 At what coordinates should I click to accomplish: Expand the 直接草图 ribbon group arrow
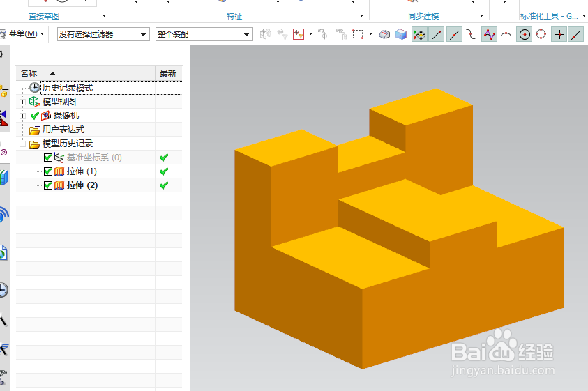(x=104, y=16)
